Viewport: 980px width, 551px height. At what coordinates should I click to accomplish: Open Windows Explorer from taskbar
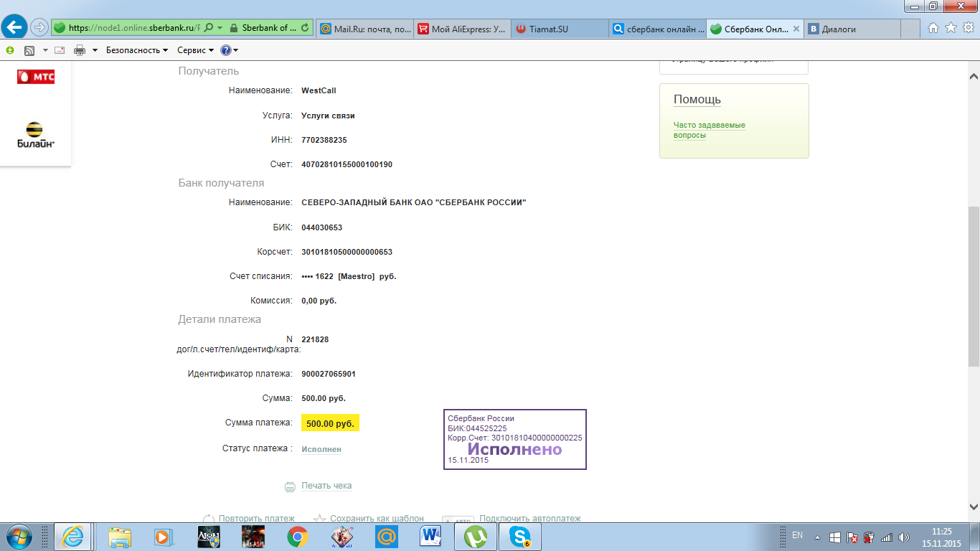click(x=120, y=537)
